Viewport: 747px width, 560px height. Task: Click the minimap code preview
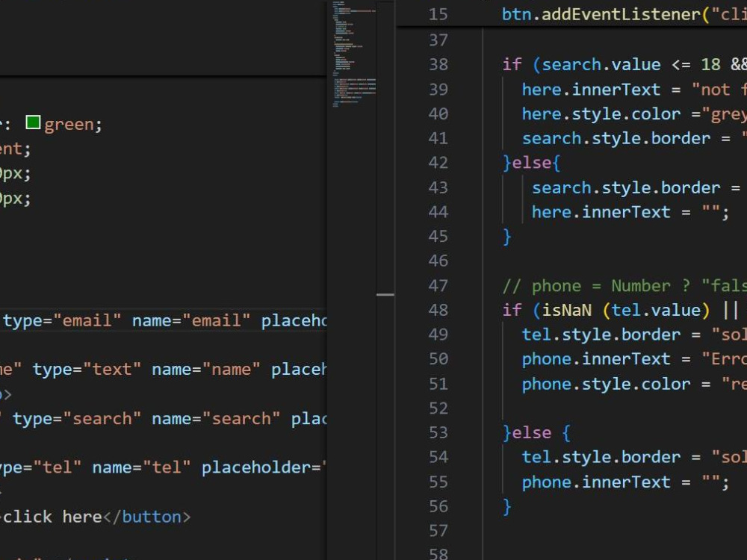[354, 53]
